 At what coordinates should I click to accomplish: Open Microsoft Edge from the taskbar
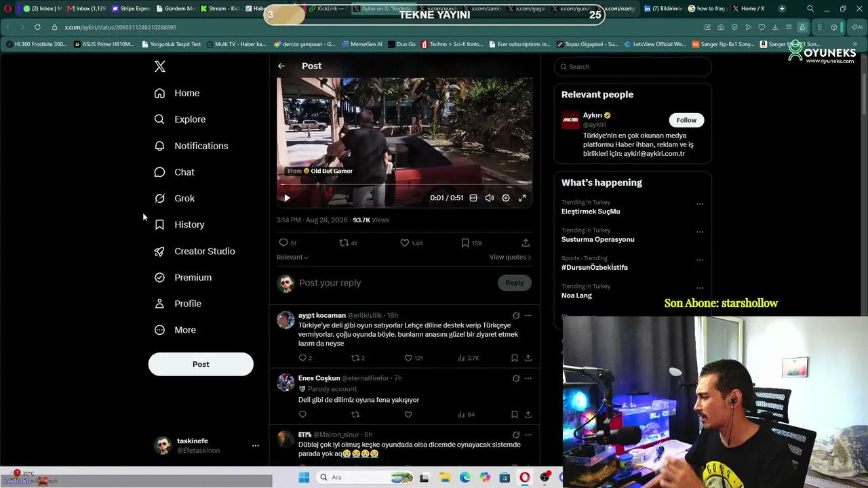[465, 477]
